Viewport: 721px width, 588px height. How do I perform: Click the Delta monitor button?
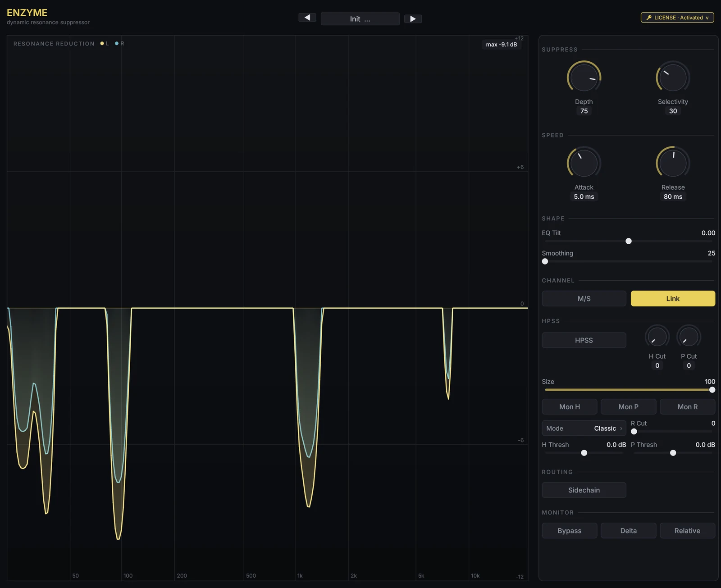pos(629,530)
